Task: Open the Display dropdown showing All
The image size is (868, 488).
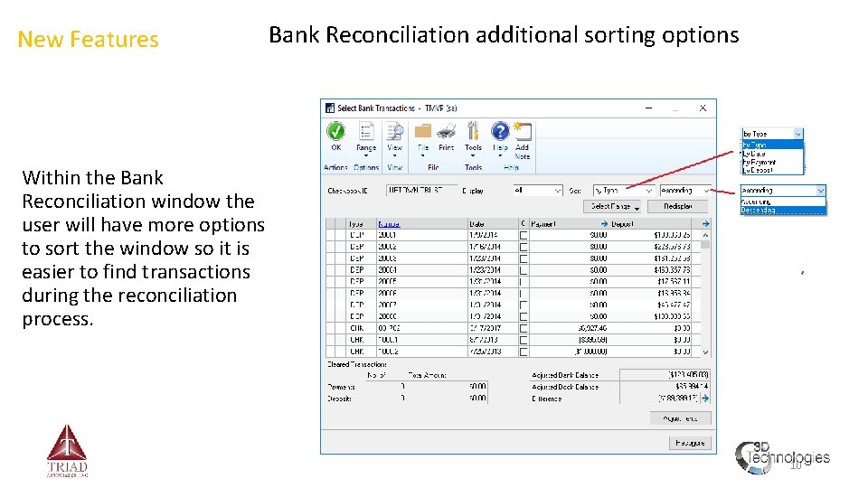Action: [x=537, y=191]
